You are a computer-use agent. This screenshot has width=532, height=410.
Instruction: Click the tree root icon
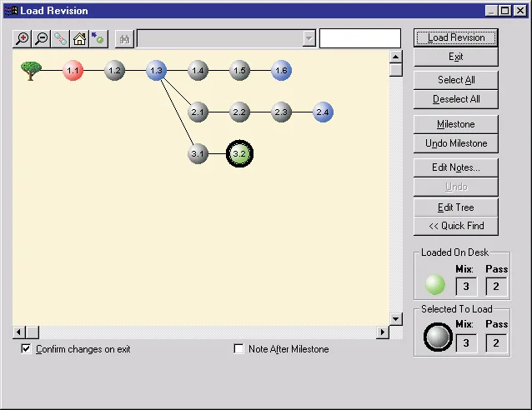[x=31, y=71]
